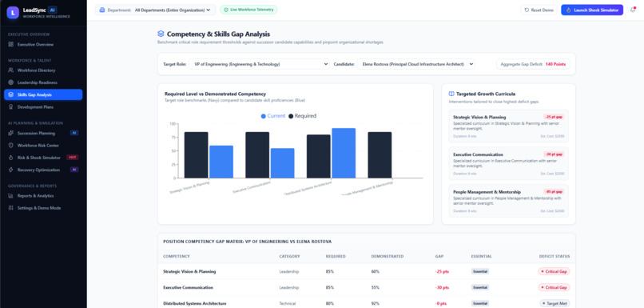The image size is (644, 308).
Task: Click the department building icon
Action: pos(102,10)
